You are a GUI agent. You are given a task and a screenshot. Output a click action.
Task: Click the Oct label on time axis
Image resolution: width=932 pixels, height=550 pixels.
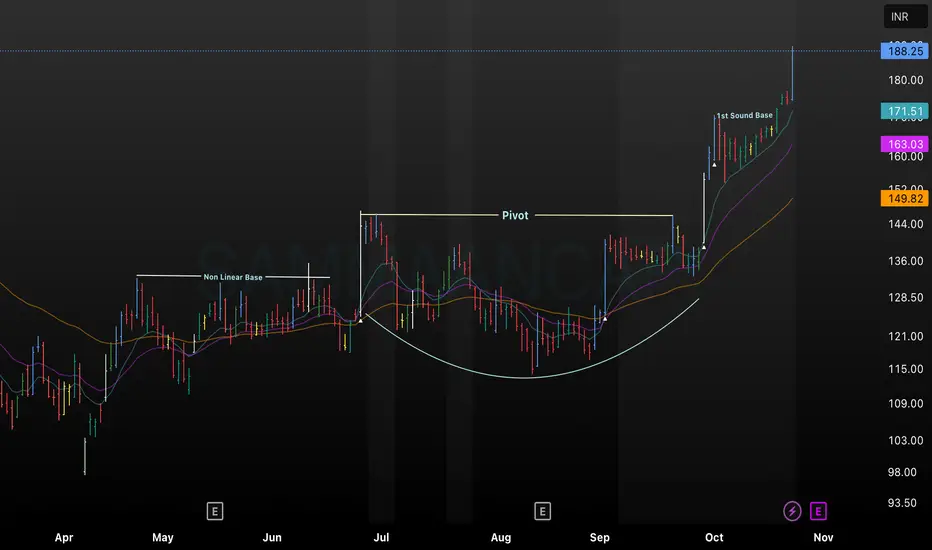pos(714,538)
